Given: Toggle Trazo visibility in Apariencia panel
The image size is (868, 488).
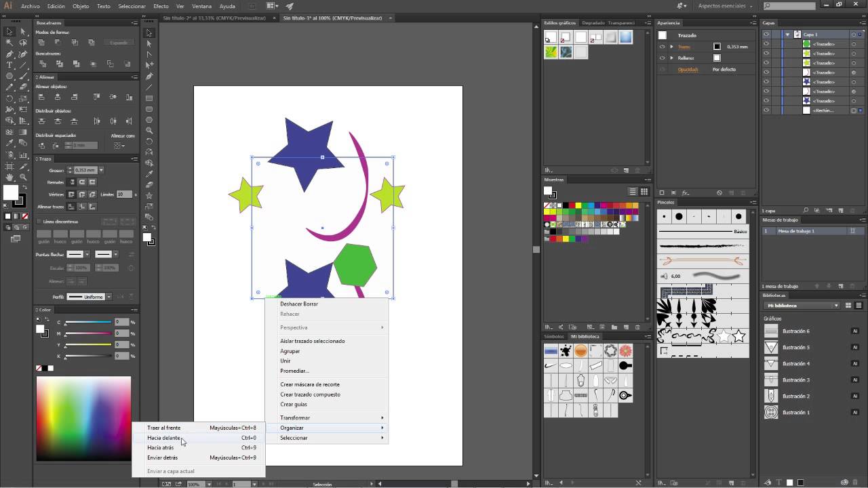Looking at the screenshot, I should pyautogui.click(x=663, y=47).
